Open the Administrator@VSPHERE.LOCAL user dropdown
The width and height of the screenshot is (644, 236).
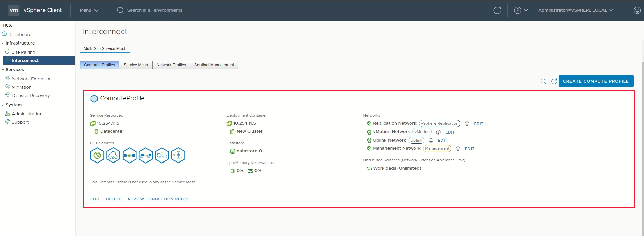tap(576, 10)
